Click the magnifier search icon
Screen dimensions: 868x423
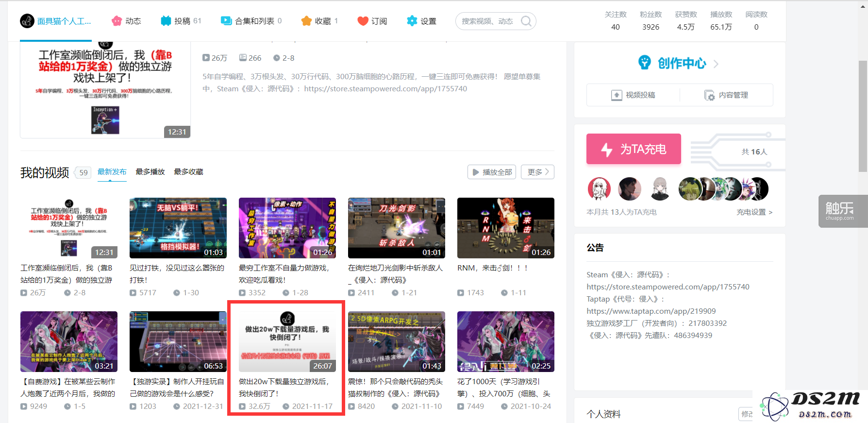coord(526,21)
